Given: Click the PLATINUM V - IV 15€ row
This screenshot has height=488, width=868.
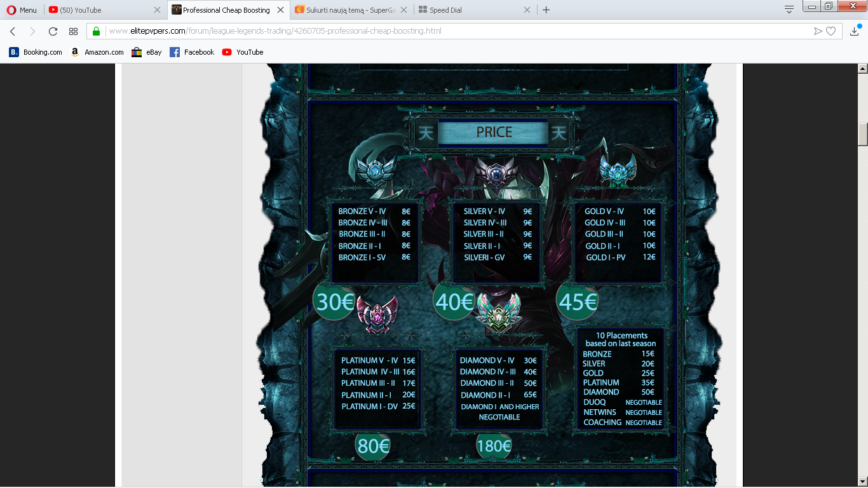Looking at the screenshot, I should pos(378,360).
